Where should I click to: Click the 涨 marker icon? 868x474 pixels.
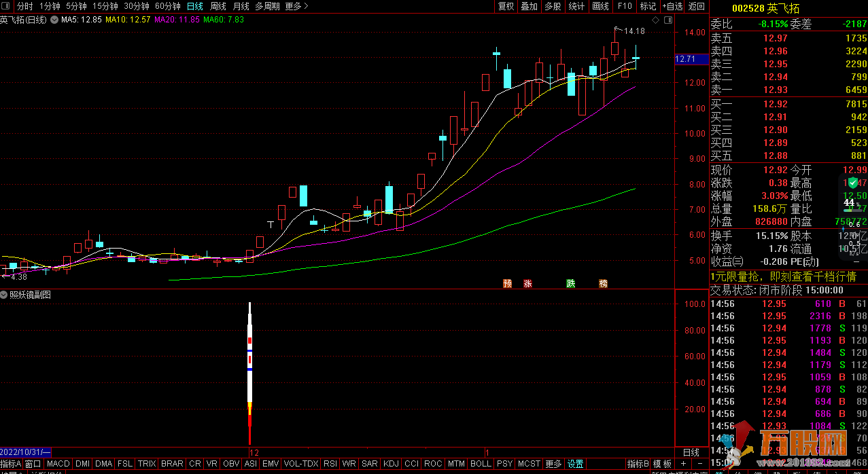[x=527, y=283]
